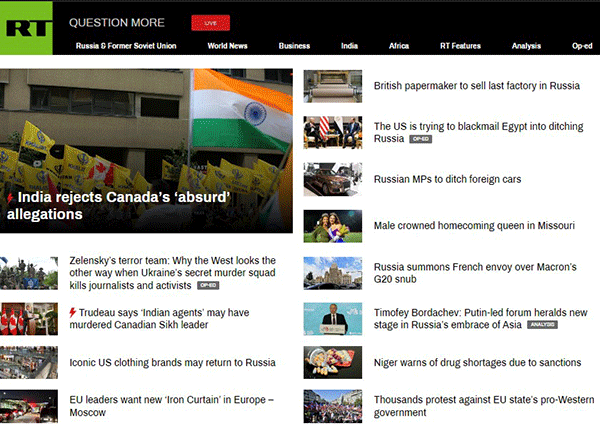The width and height of the screenshot is (600, 426).
Task: Open Iconic US clothing brands article
Action: pyautogui.click(x=172, y=362)
